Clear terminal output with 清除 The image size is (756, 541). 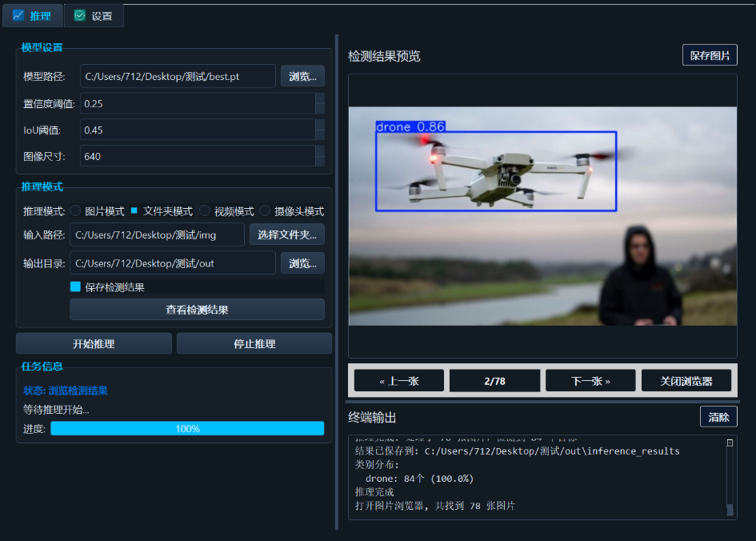tap(718, 417)
